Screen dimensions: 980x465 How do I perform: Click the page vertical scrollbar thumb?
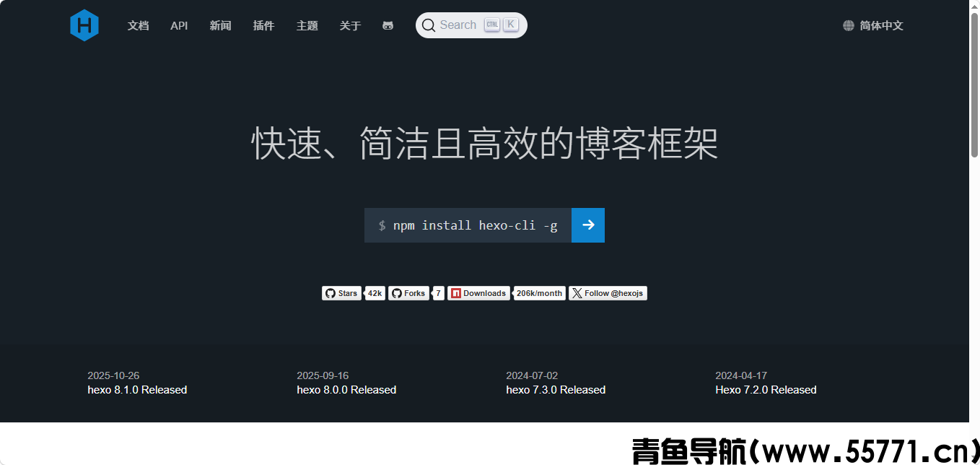point(974,84)
